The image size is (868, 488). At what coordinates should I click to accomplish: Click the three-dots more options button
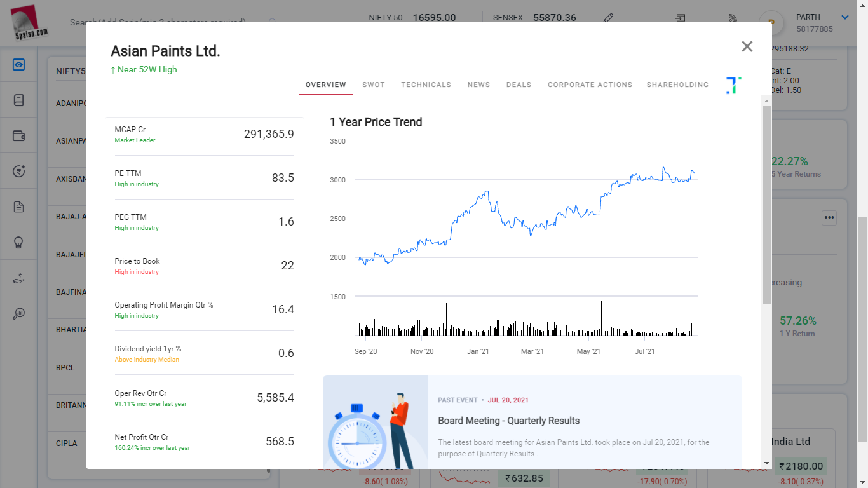(x=829, y=217)
